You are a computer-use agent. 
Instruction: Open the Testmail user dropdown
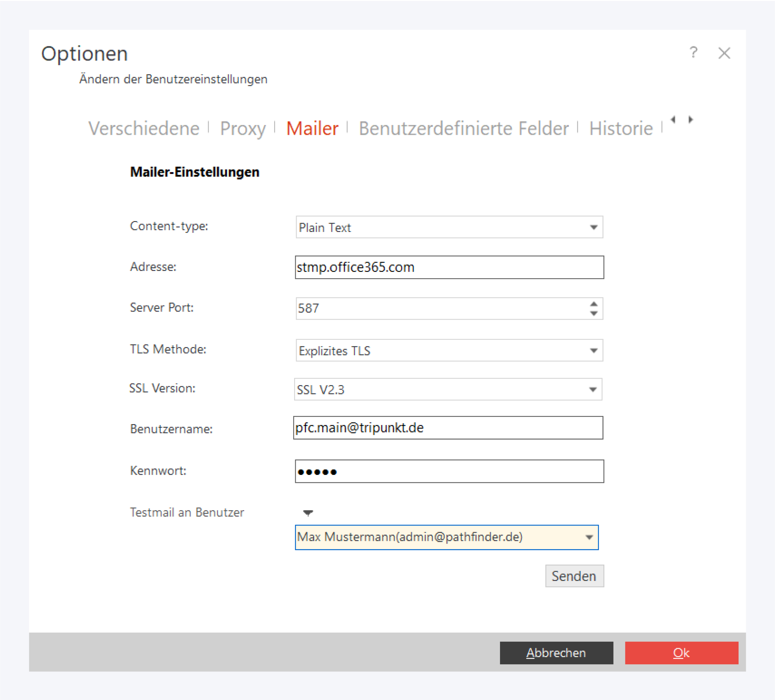coord(589,537)
